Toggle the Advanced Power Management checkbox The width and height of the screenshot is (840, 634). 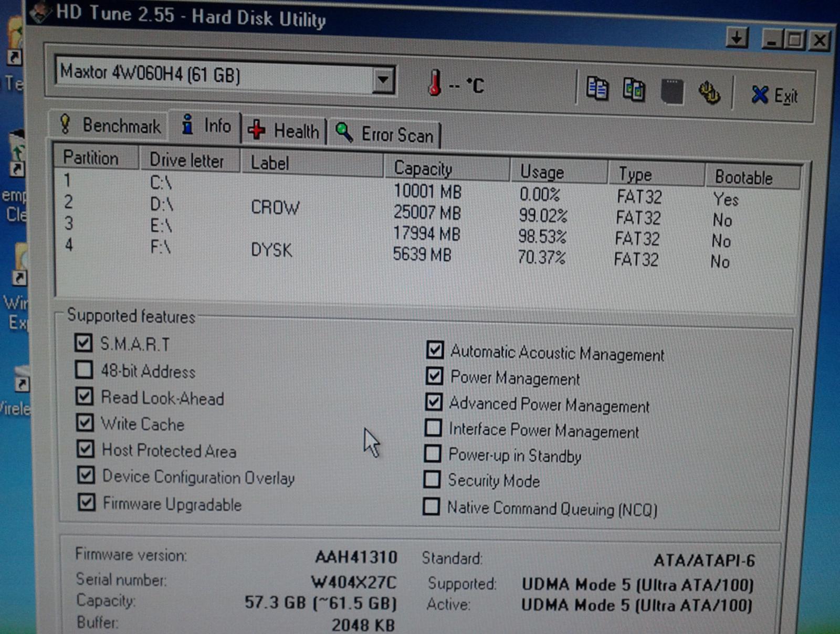(x=434, y=402)
